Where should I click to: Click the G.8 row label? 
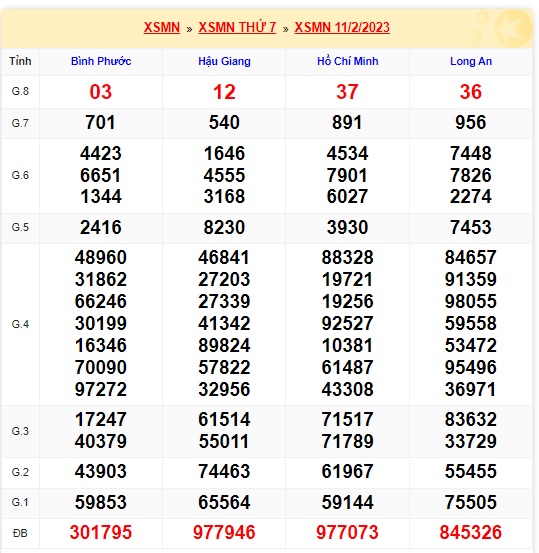(20, 91)
